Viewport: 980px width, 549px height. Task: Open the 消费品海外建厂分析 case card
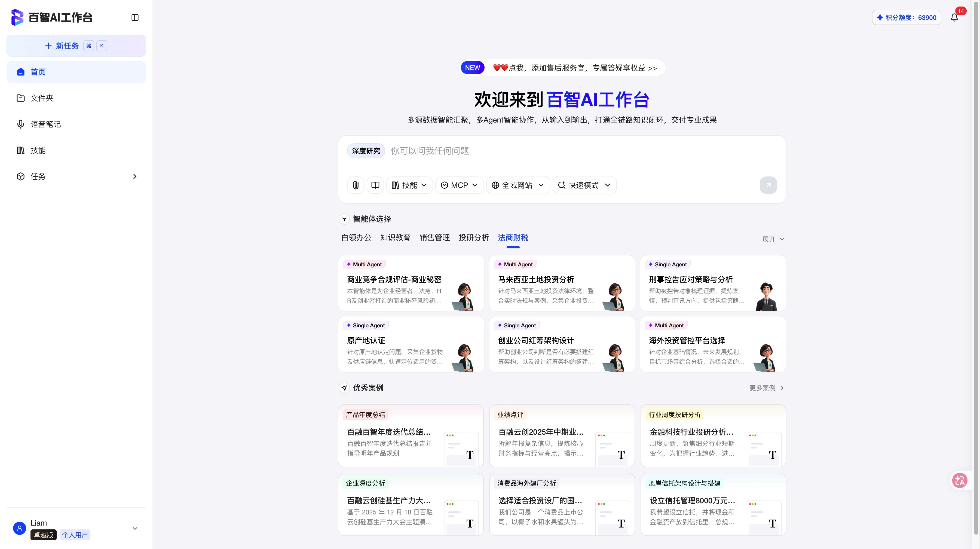[x=562, y=505]
